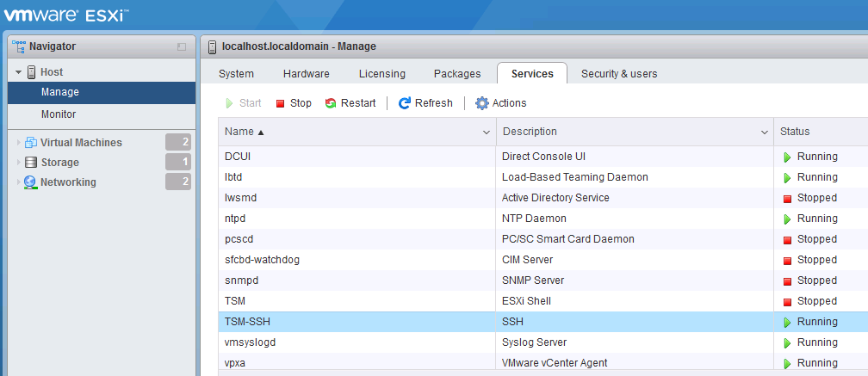Open the Description column dropdown chevron
868x376 pixels.
pyautogui.click(x=764, y=133)
